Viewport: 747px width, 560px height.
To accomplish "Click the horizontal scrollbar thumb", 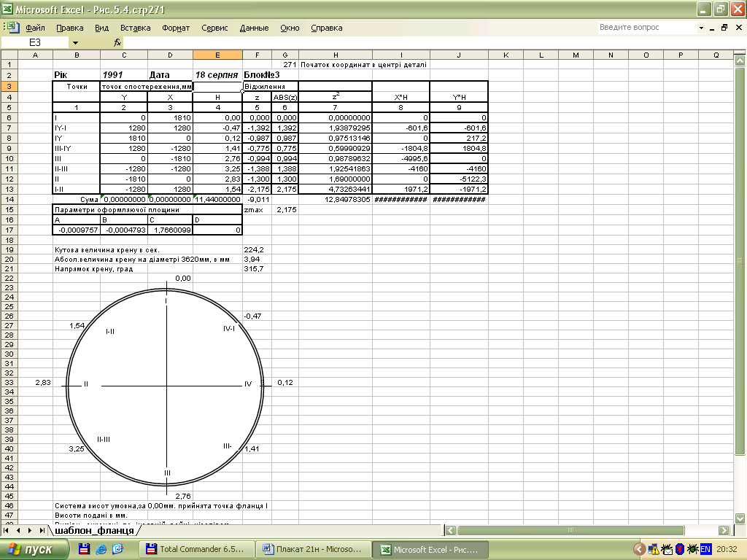I will click(570, 530).
